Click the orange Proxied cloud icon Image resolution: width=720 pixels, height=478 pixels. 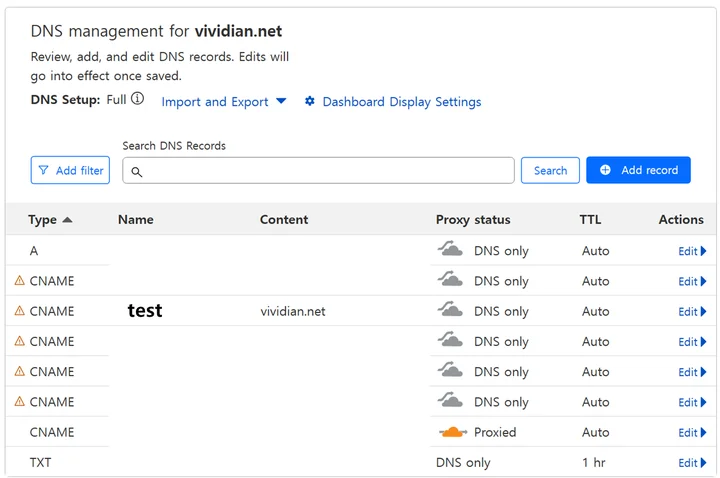click(x=452, y=432)
